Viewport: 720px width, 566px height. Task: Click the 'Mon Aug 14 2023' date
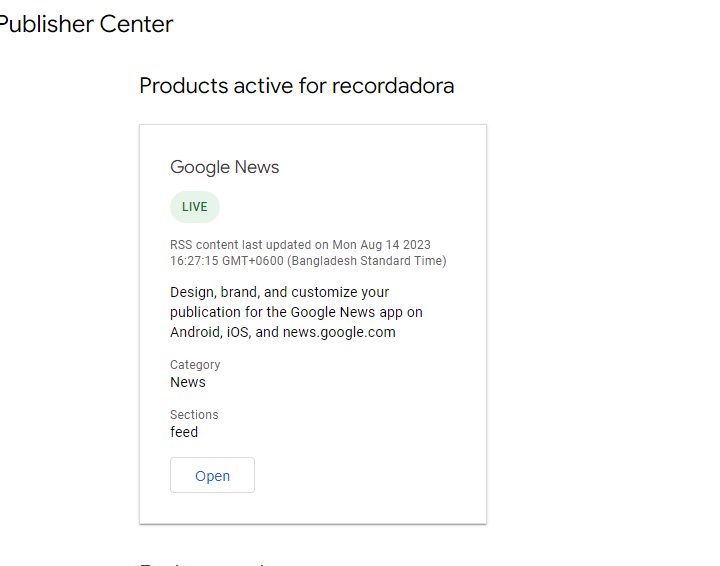click(382, 245)
